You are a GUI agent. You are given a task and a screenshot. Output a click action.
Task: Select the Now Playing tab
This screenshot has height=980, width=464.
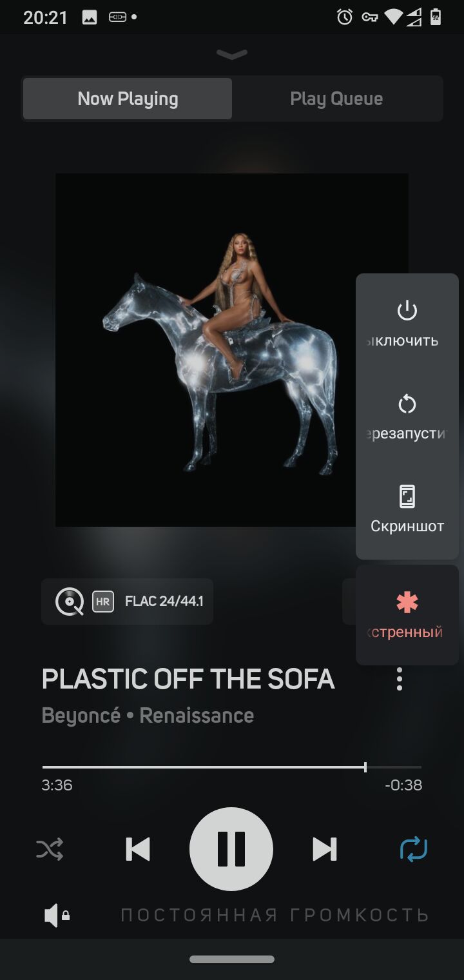point(128,99)
